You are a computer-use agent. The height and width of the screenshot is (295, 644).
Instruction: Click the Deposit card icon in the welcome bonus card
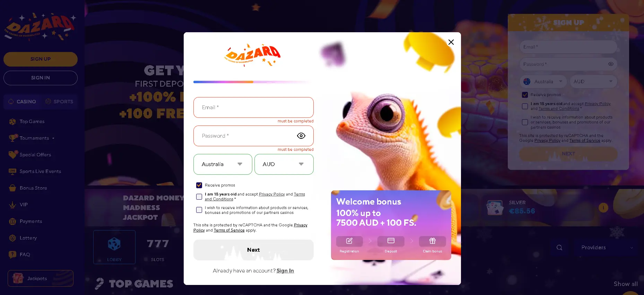[391, 241]
